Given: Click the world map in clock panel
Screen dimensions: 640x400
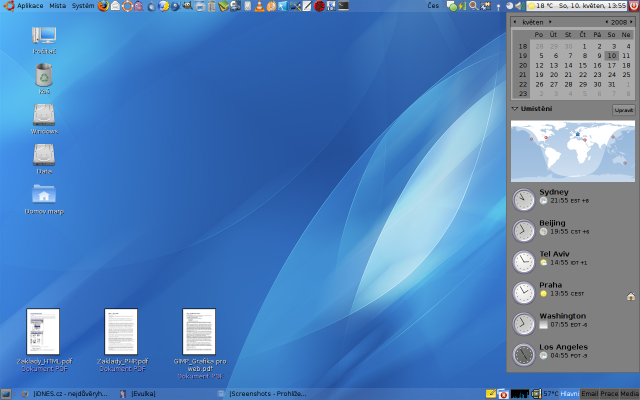Looking at the screenshot, I should click(x=573, y=151).
